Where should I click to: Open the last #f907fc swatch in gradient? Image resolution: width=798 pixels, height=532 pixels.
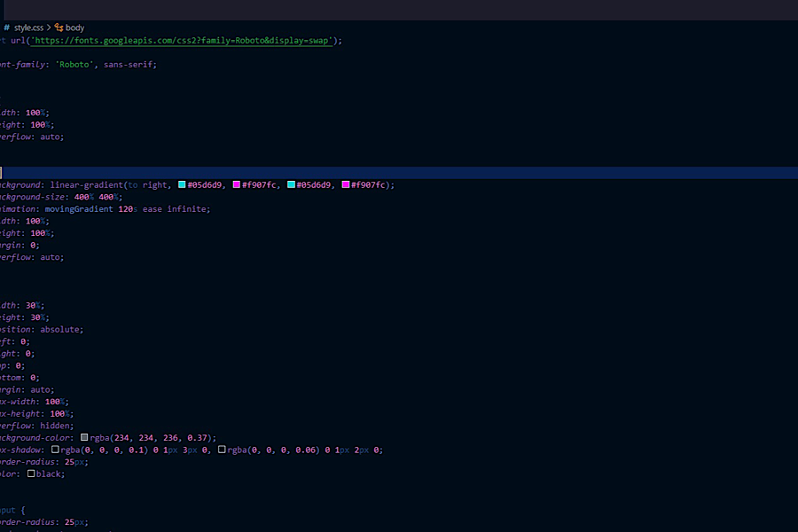pos(346,184)
